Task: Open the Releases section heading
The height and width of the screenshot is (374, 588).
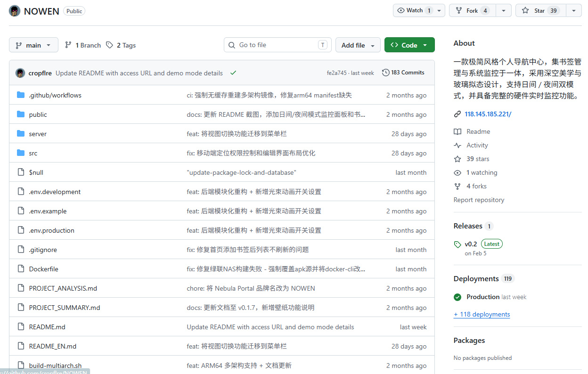Action: coord(468,226)
